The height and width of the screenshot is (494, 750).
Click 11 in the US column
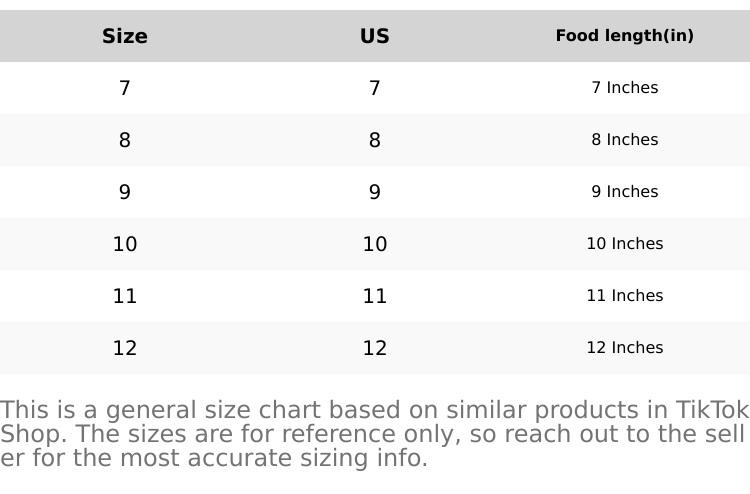pyautogui.click(x=375, y=296)
